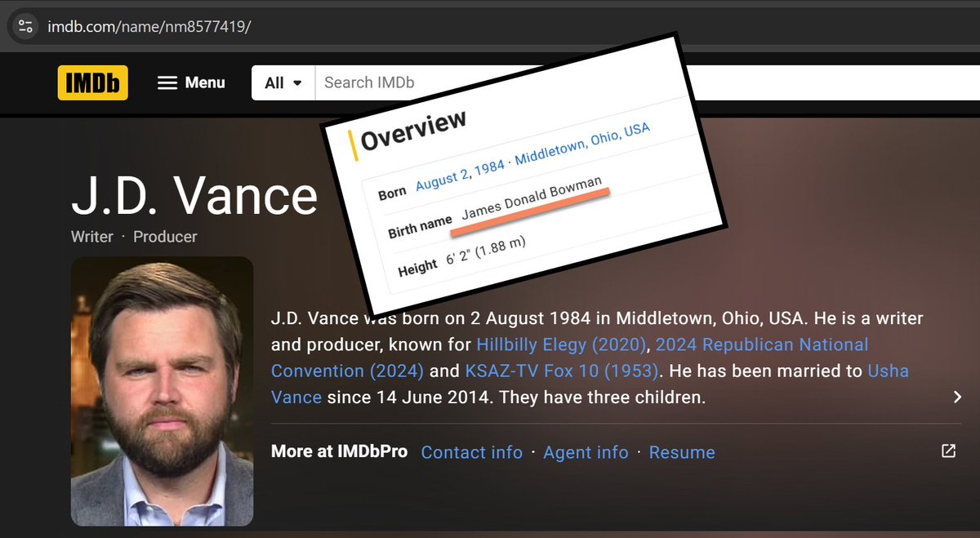The width and height of the screenshot is (980, 538).
Task: Click the Producer profession label
Action: [165, 237]
